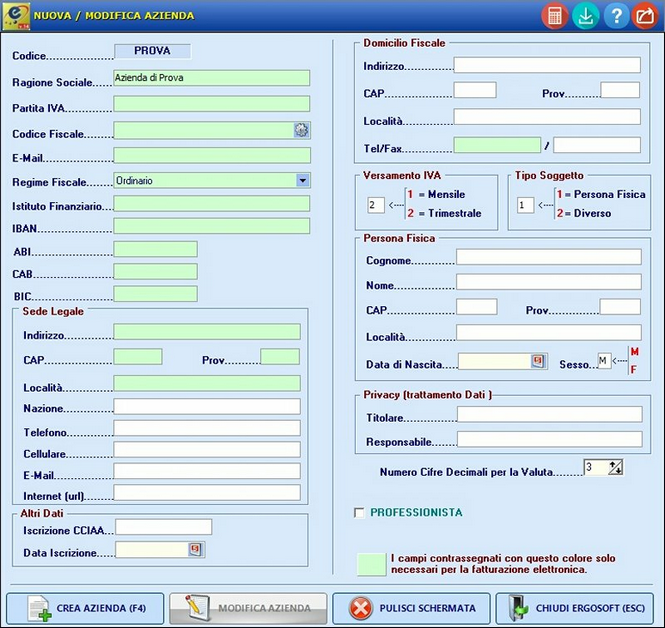This screenshot has height=628, width=665.
Task: Click CHIUDI ERGOSOFT (ESC) button
Action: tap(575, 608)
